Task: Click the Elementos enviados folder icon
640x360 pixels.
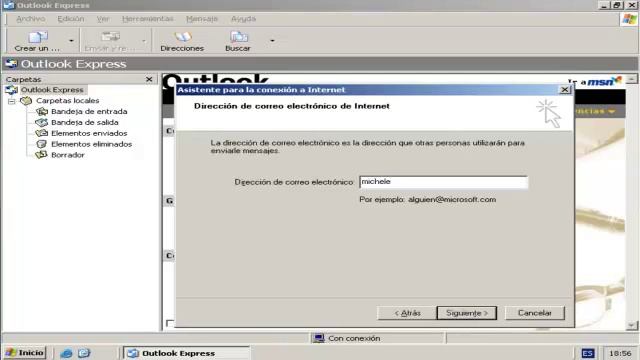Action: 42,133
